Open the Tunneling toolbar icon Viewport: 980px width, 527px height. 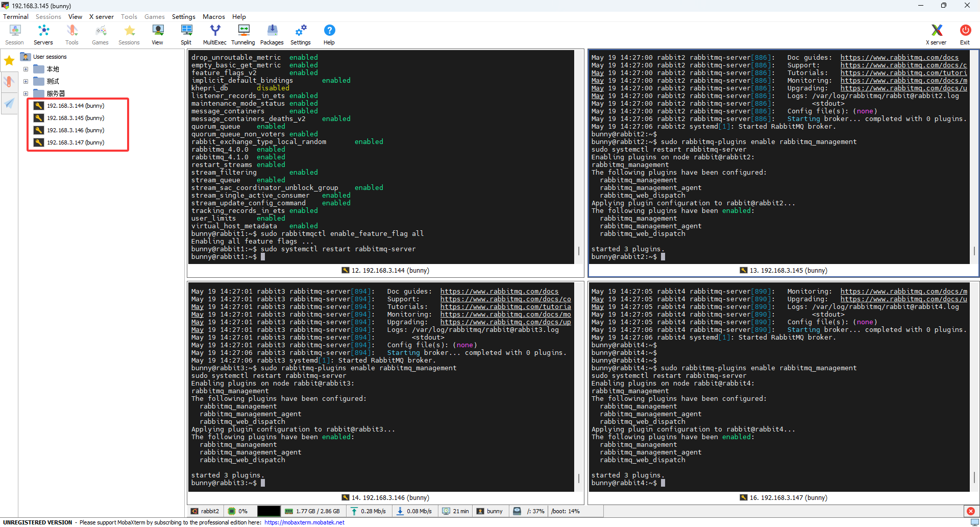243,35
